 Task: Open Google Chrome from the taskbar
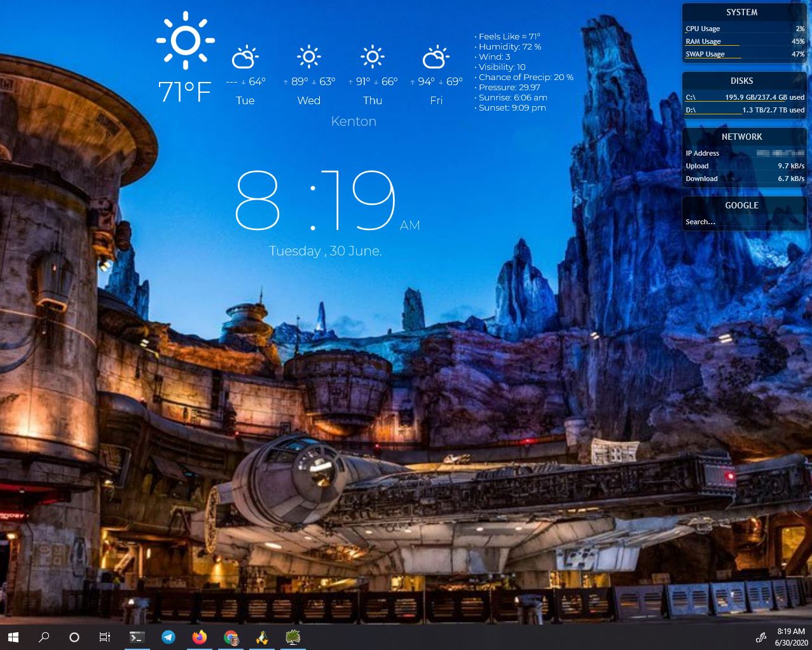pos(231,637)
